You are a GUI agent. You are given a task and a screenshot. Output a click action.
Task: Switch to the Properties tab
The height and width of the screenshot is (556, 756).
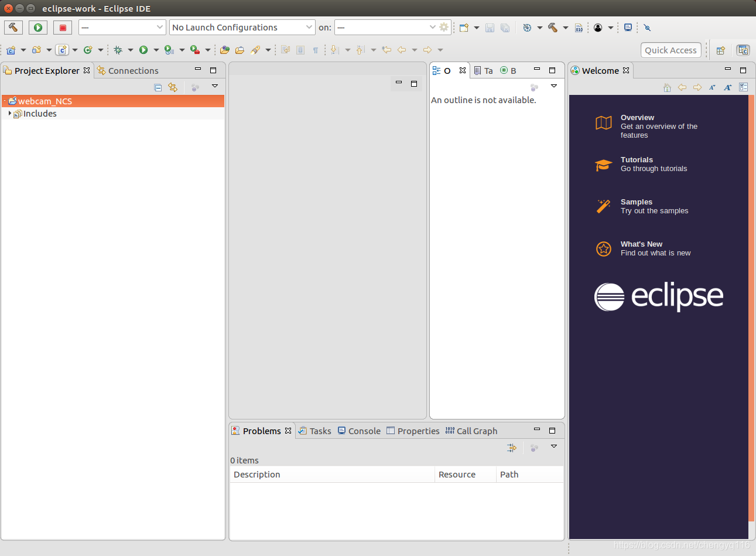[413, 431]
